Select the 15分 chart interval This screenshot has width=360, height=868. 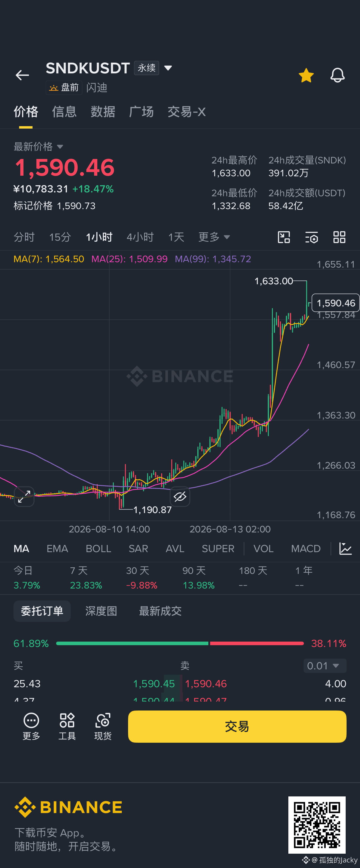pyautogui.click(x=60, y=237)
